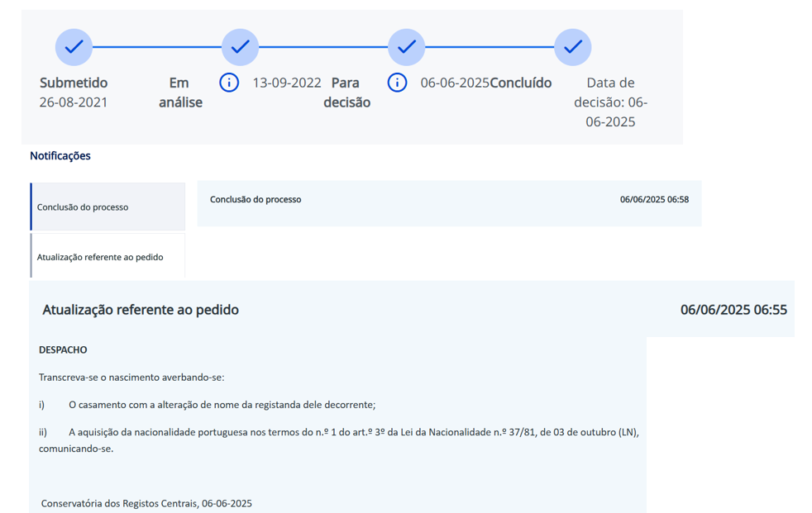The width and height of the screenshot is (812, 513).
Task: Click the Concluído step label
Action: tap(521, 83)
